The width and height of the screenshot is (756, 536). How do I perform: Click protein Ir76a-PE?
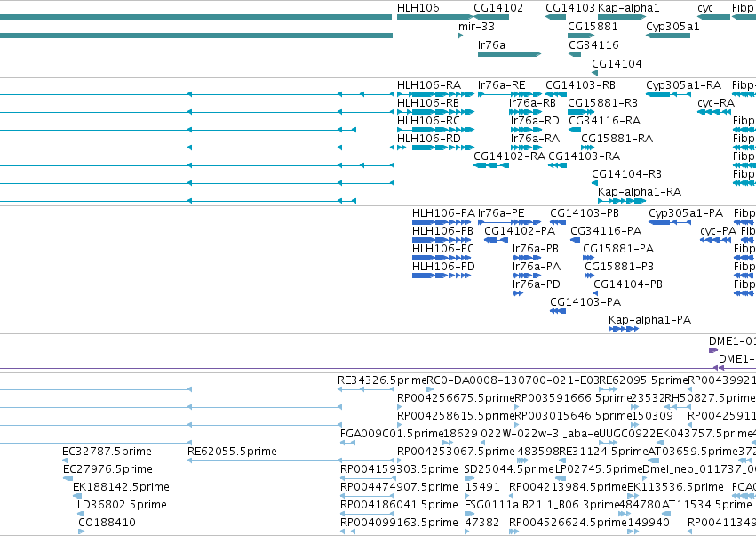point(501,213)
